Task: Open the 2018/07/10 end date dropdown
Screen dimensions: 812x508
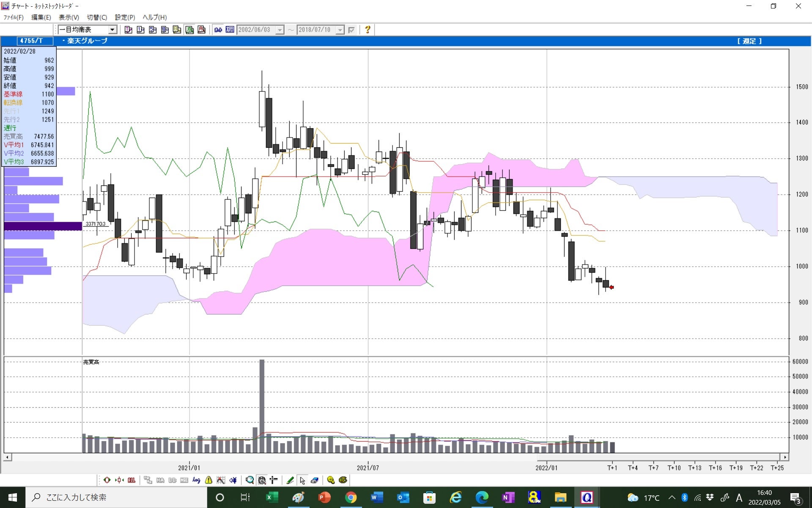Action: coord(340,30)
